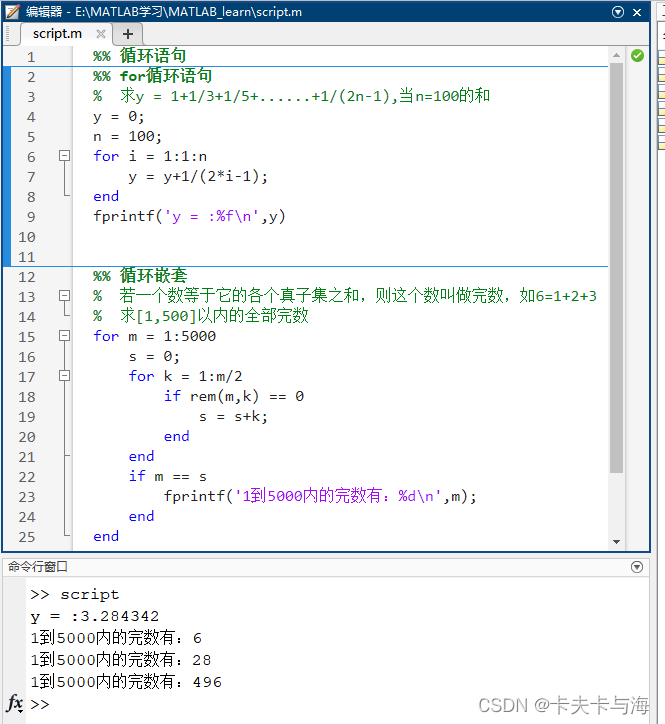Close the script.m tab
This screenshot has height=724, width=665.
coord(101,34)
